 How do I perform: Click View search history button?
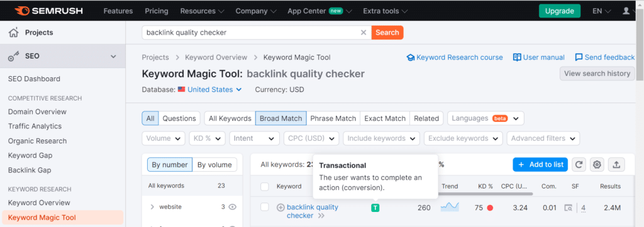[597, 74]
